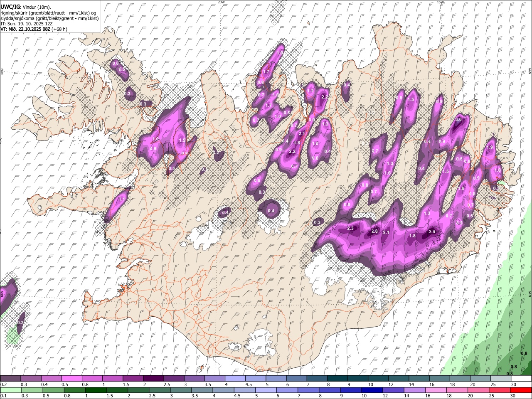The width and height of the screenshot is (532, 399).
Task: Click the red swatch between 25 and 30, lower legend
Action: 500,390
